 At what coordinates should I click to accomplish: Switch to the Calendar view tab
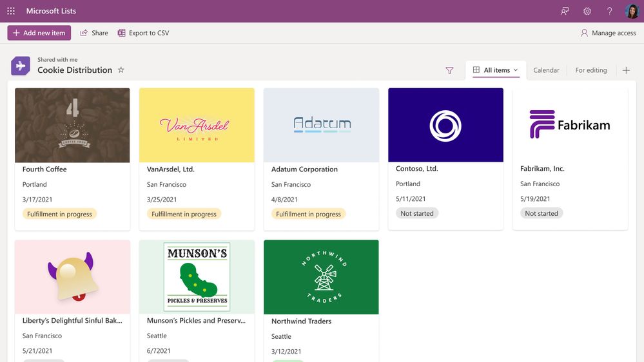click(546, 70)
